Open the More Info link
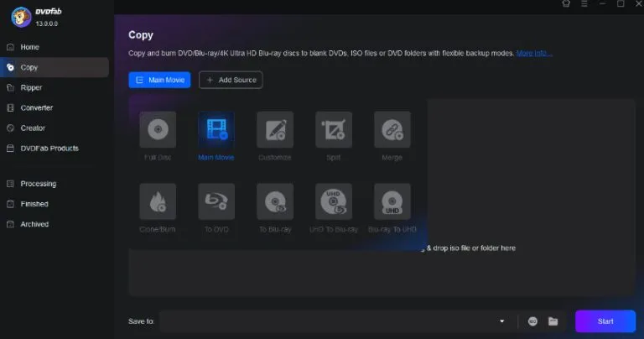644x339 pixels. point(533,54)
